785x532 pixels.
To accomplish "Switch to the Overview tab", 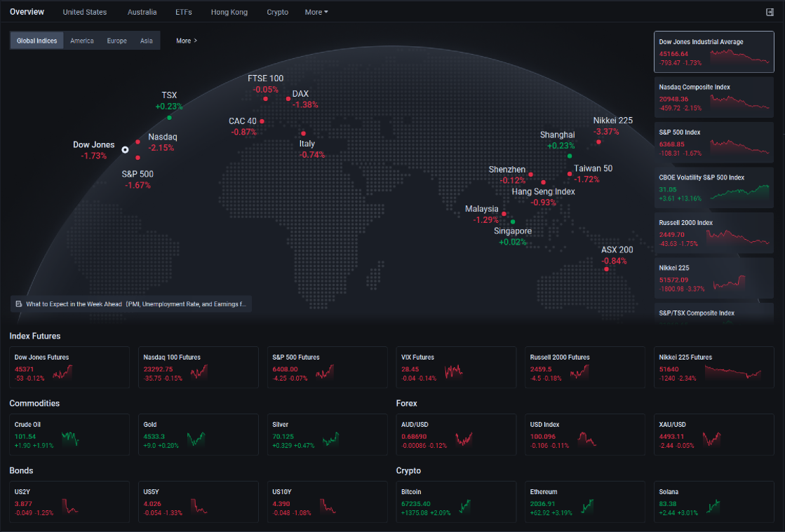I will click(27, 12).
